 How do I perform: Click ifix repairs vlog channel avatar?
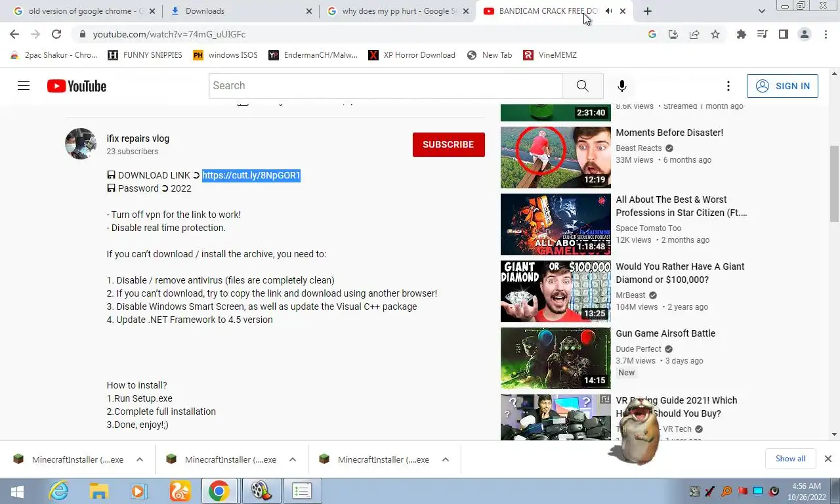81,144
